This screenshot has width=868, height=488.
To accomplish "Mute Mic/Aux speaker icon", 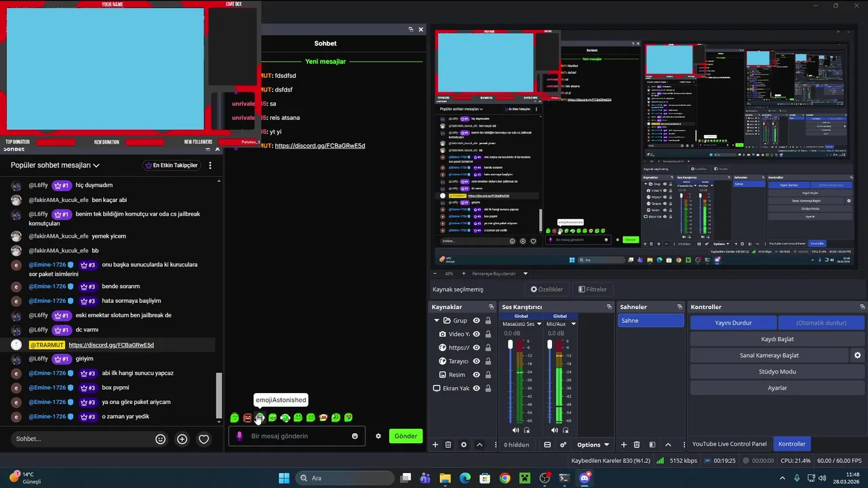I will [x=555, y=430].
